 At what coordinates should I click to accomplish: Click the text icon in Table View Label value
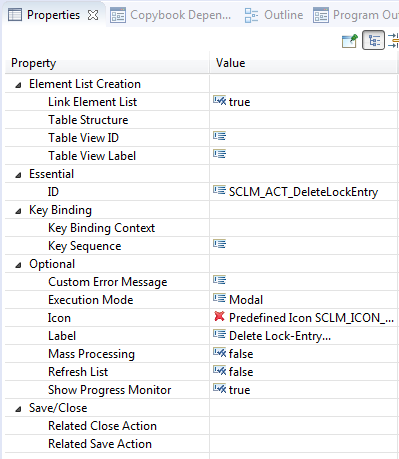click(x=220, y=154)
